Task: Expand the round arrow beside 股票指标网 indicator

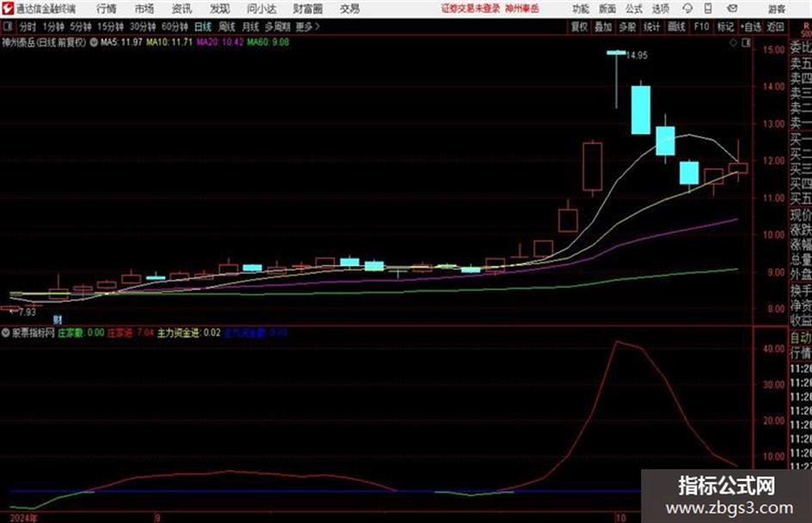Action: 6,333
